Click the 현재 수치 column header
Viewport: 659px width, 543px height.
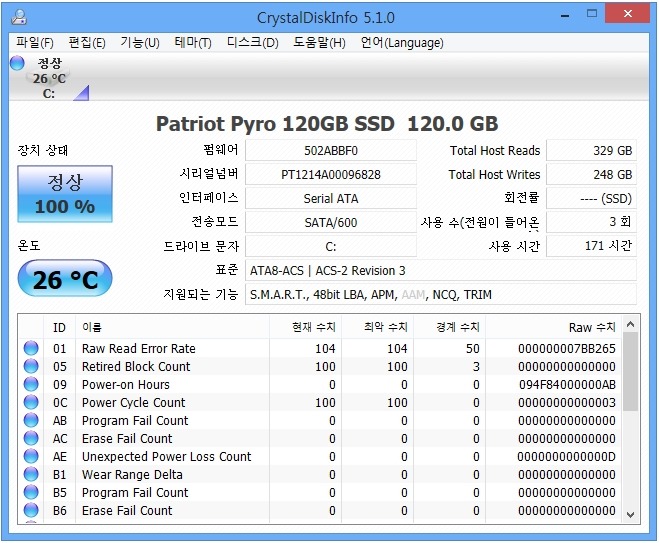[306, 327]
